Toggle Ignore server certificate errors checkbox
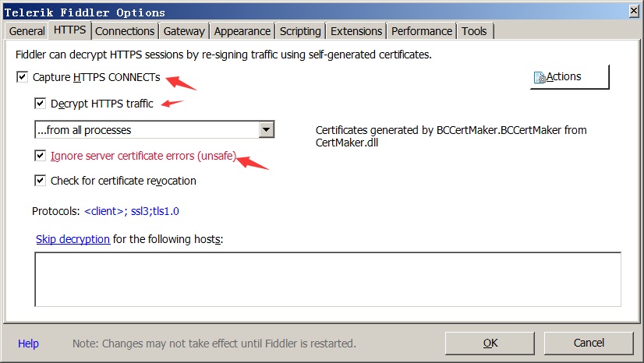The width and height of the screenshot is (644, 363). 40,156
